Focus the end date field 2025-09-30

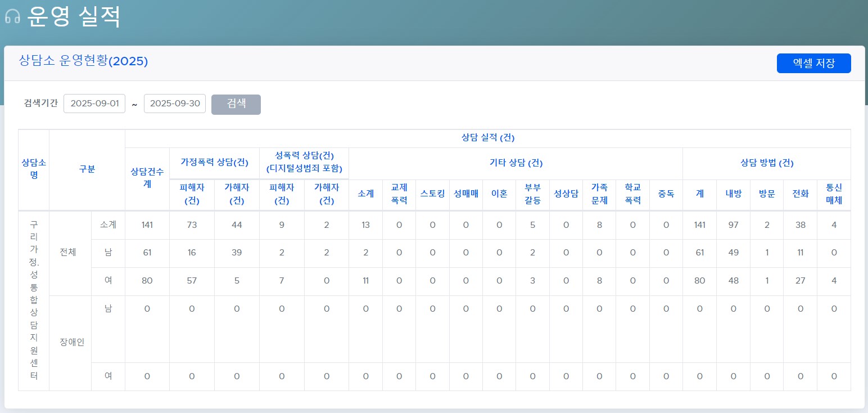[175, 104]
